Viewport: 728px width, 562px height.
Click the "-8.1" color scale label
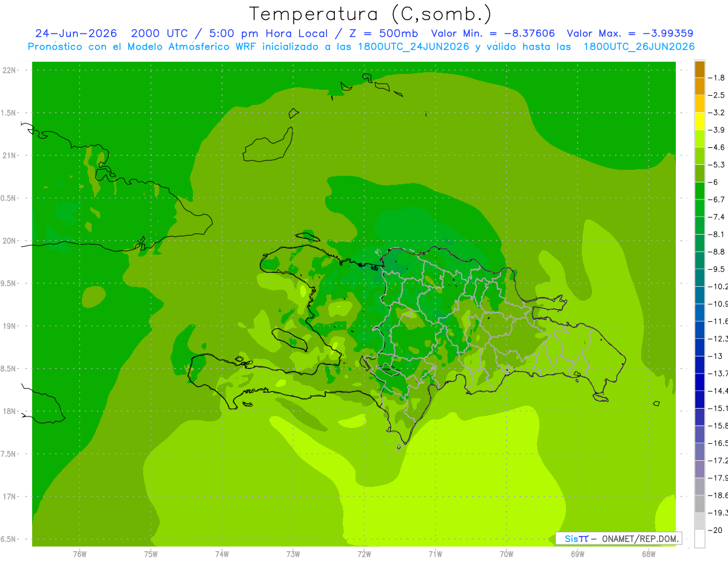716,234
